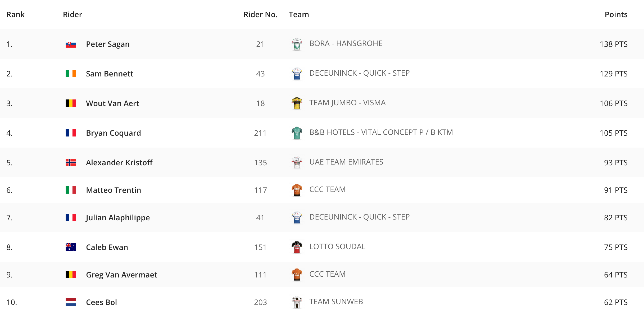Click the Team Jumbo-Visma yellow jersey icon
Viewport: 644px width, 319px height.
297,103
